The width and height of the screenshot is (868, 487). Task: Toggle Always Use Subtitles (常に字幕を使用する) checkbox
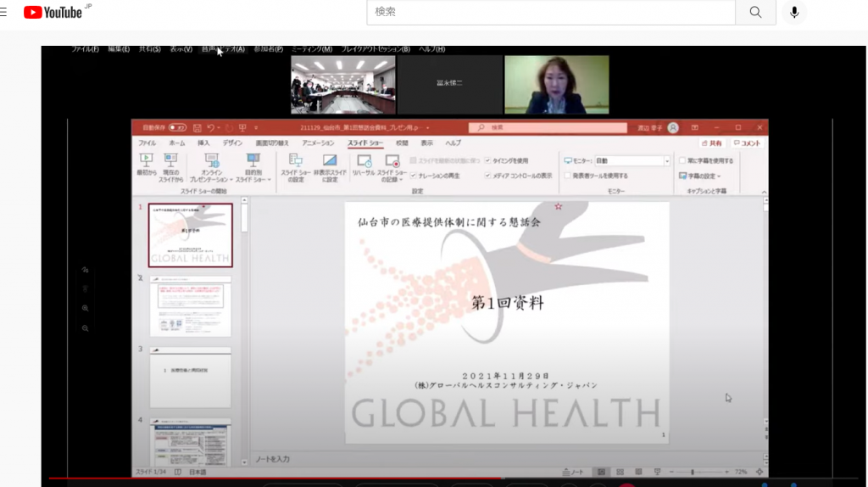click(682, 160)
